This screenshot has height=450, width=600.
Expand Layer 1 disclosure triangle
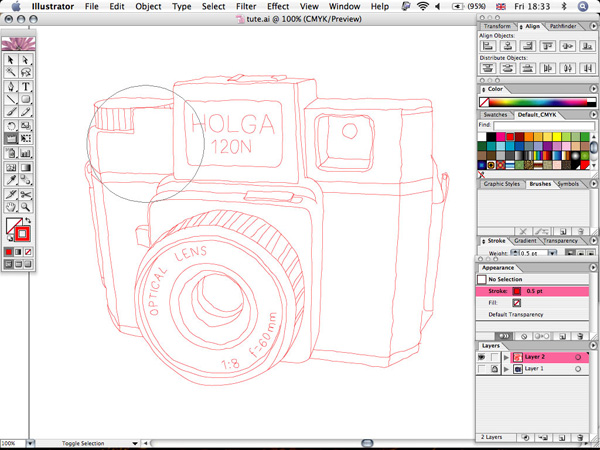(506, 369)
